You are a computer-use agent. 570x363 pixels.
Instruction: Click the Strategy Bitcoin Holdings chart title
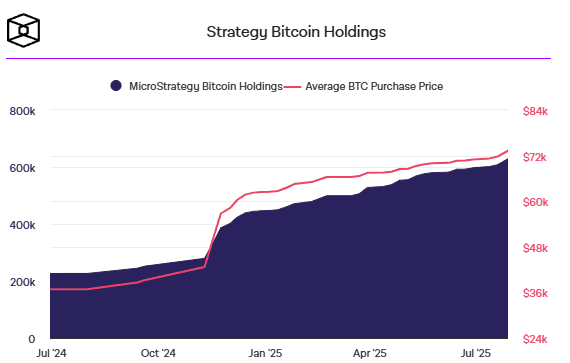[296, 32]
